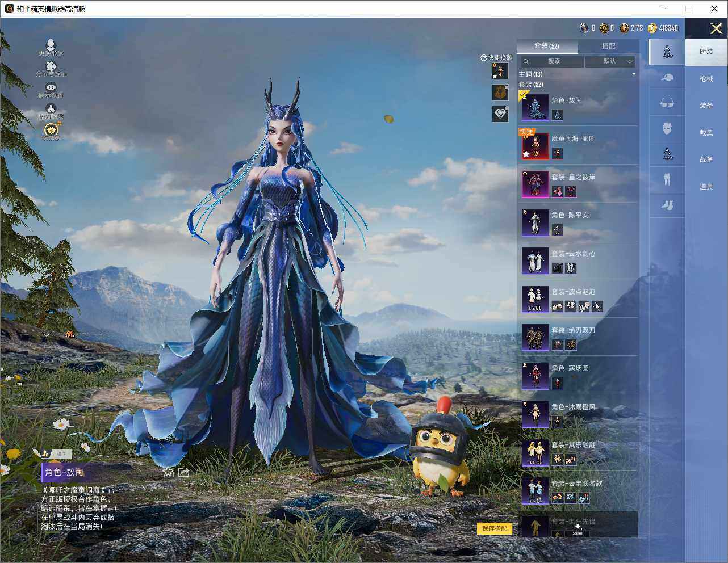
Task: Select the fourth piece icon under 套装-波点泡泡
Action: pos(597,306)
